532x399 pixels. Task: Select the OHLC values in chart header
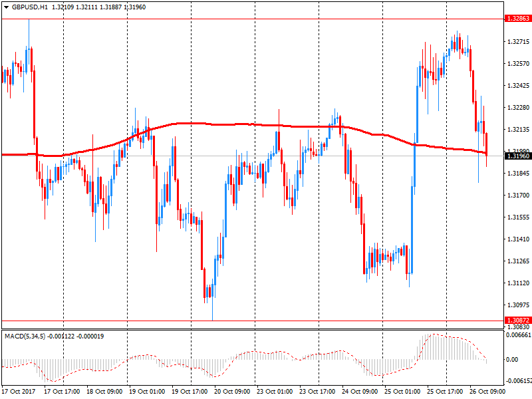pyautogui.click(x=98, y=7)
